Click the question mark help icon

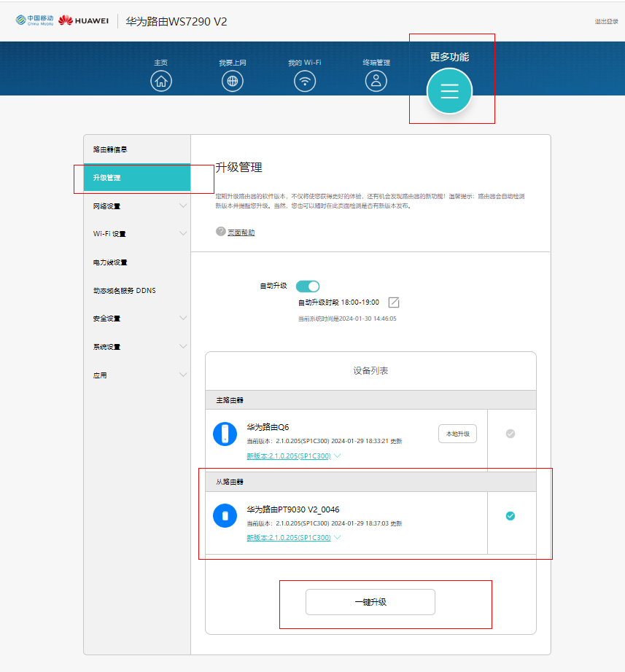(221, 231)
